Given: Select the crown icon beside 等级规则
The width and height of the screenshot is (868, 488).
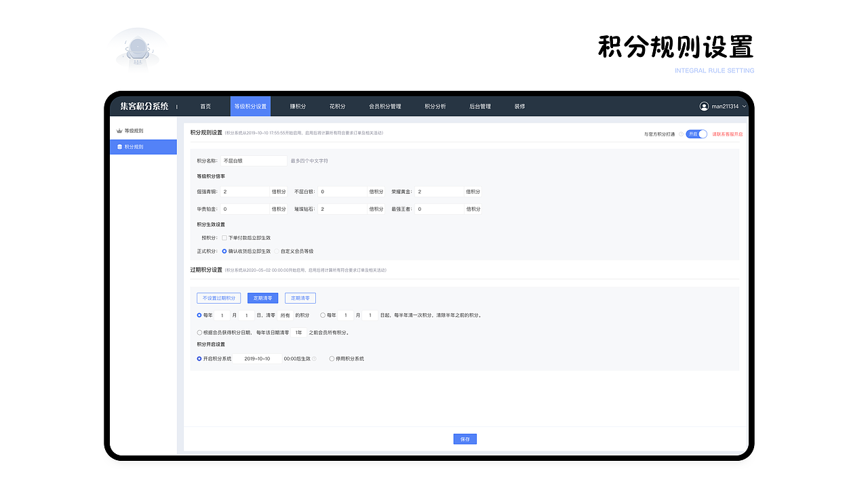Looking at the screenshot, I should pos(119,129).
